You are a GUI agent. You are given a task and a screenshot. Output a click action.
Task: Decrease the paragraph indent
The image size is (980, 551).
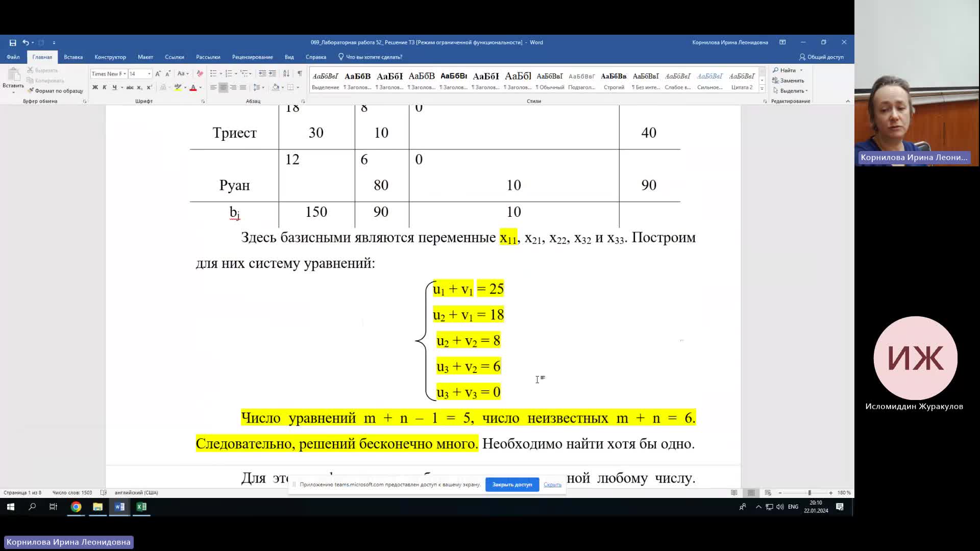[x=262, y=73]
